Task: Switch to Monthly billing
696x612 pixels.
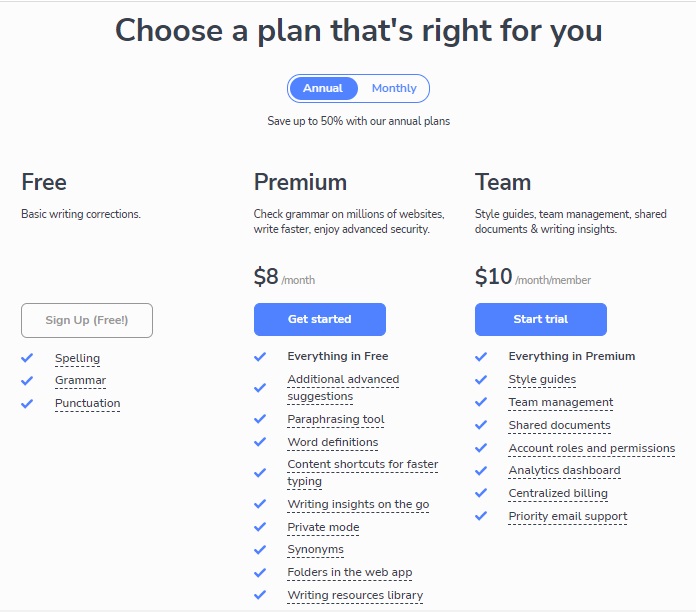Action: (394, 88)
